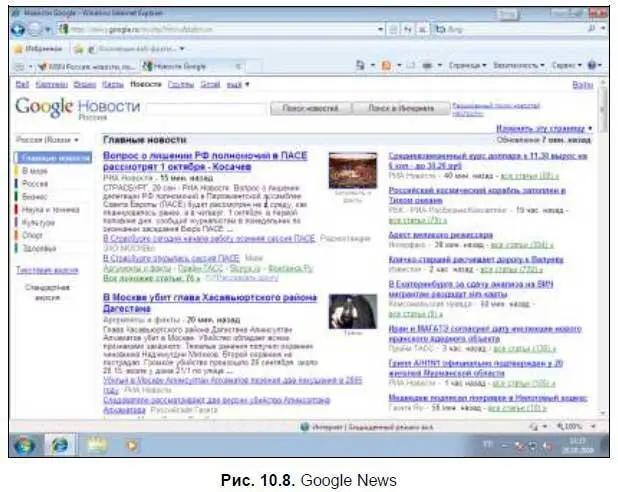Click the Print icon in command bar
618x492 pixels.
coord(427,66)
